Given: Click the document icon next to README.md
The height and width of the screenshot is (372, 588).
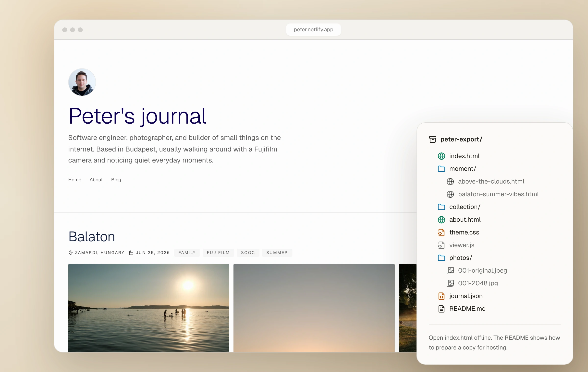Looking at the screenshot, I should [x=441, y=309].
